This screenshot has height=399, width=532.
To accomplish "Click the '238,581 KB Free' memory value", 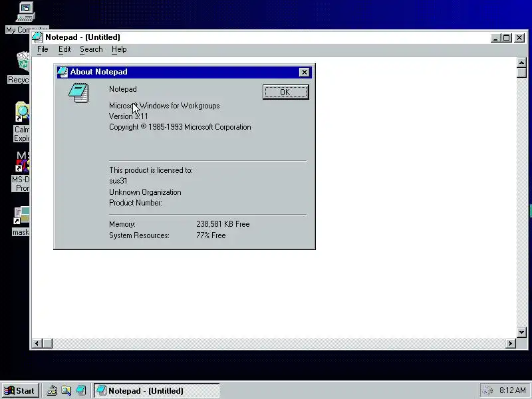I will click(223, 224).
